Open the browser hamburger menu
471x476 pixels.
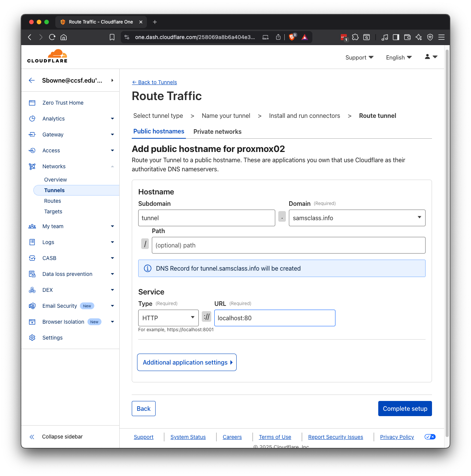click(x=441, y=37)
